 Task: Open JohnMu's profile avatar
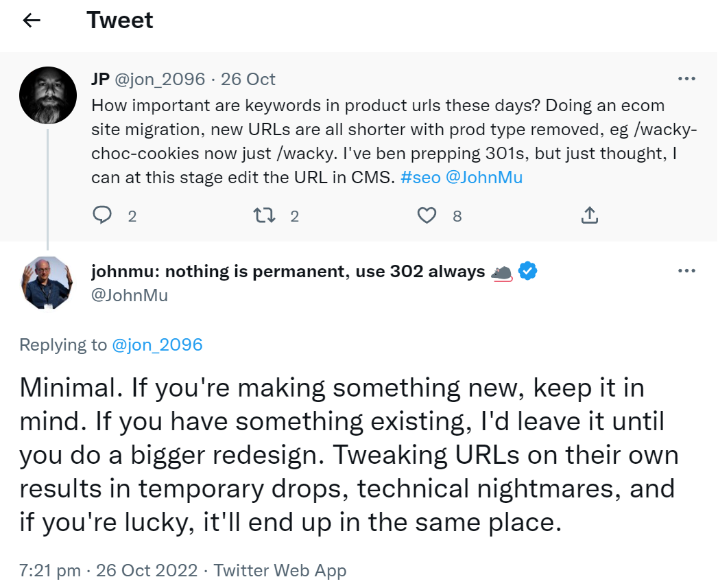47,283
